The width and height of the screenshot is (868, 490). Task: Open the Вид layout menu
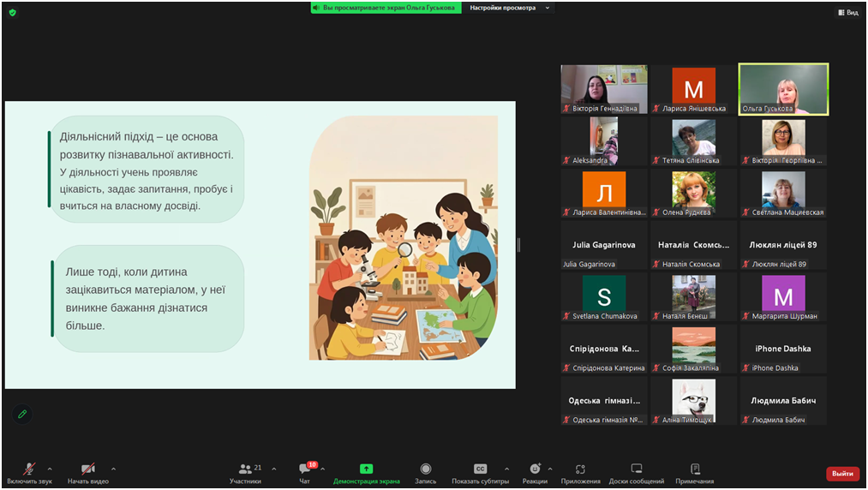[847, 12]
